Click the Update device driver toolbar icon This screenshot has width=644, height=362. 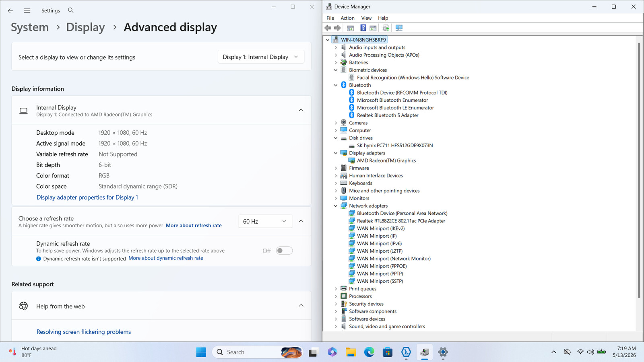(386, 28)
